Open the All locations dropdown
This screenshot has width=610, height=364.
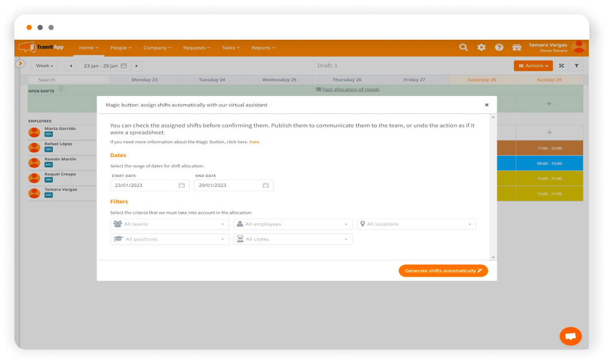click(416, 224)
